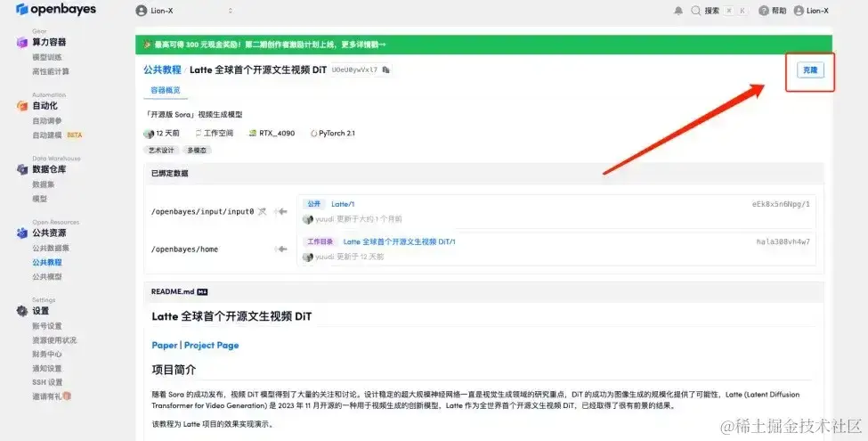Open the Lion-X user account menu

(811, 11)
